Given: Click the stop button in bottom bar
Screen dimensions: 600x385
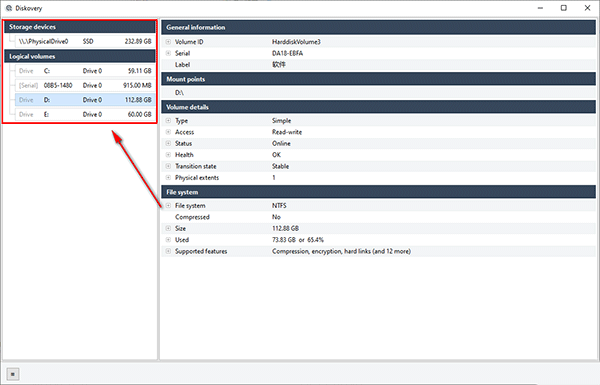Looking at the screenshot, I should [x=13, y=374].
